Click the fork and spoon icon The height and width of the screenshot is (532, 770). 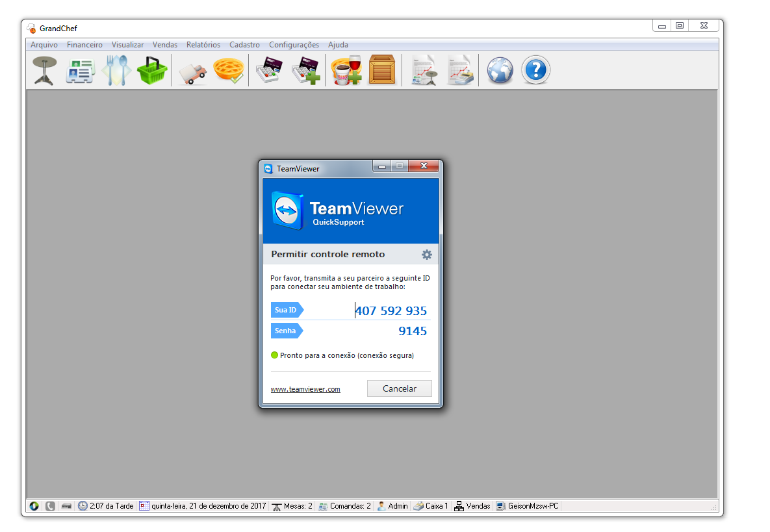tap(116, 70)
